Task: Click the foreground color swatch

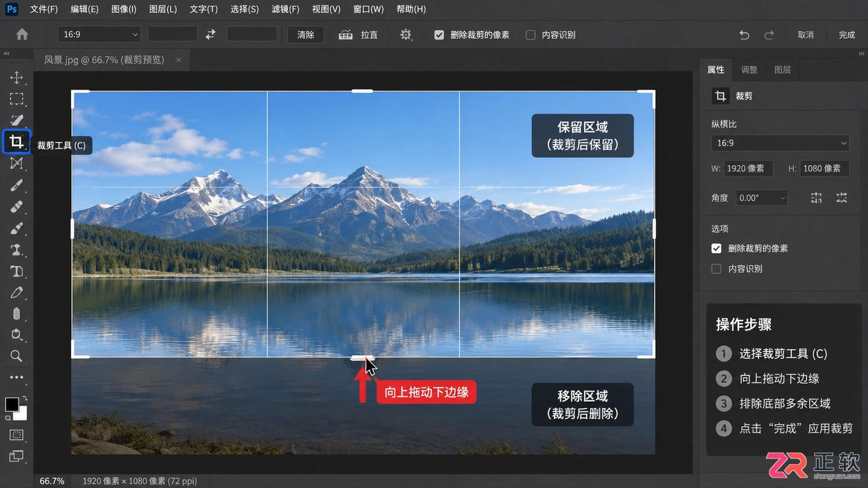Action: [11, 404]
